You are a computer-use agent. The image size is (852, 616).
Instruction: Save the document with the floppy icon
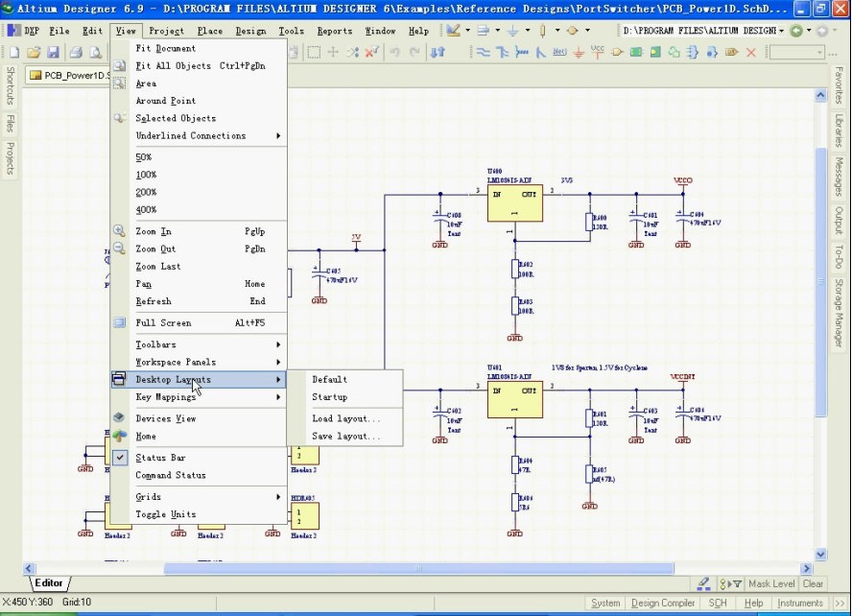click(53, 52)
